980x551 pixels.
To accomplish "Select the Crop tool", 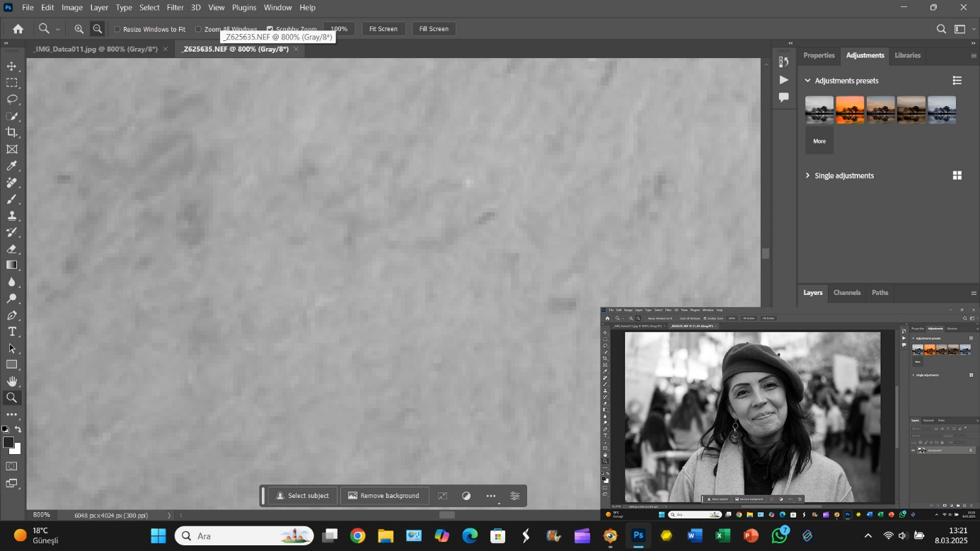I will point(12,132).
